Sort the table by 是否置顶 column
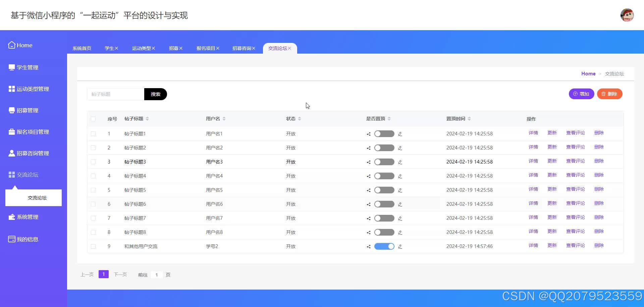 [x=389, y=119]
